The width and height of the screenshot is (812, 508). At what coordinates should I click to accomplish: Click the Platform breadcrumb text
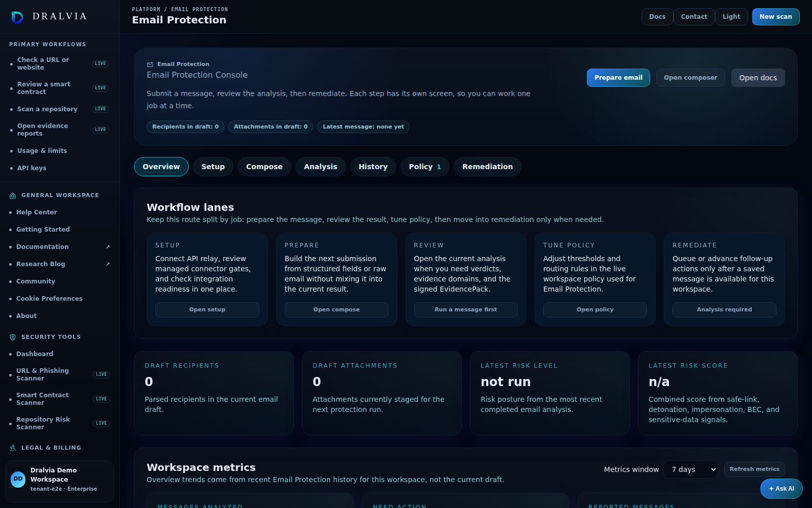point(146,9)
